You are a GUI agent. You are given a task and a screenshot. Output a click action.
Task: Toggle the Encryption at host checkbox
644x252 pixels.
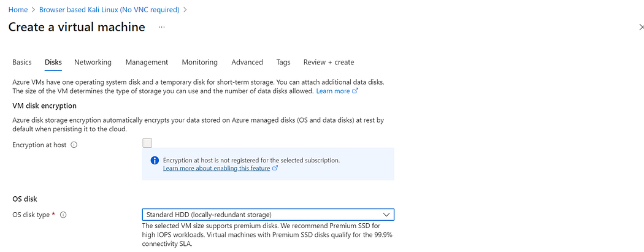pos(147,143)
